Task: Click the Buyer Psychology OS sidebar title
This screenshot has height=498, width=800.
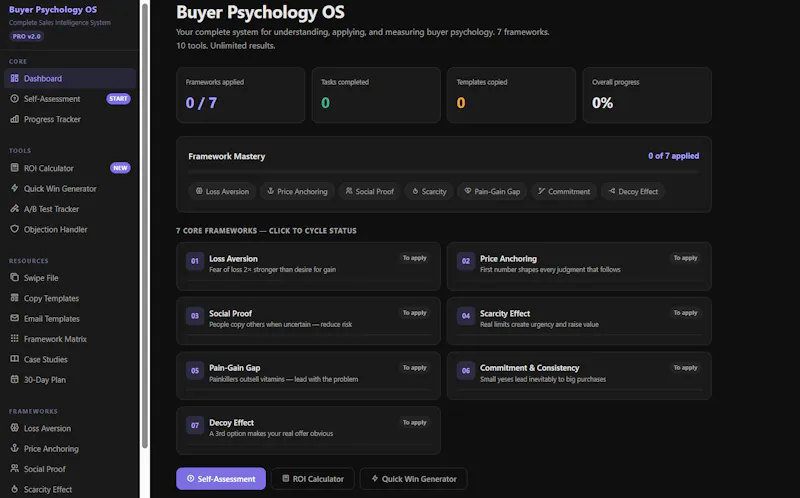Action: (x=53, y=10)
